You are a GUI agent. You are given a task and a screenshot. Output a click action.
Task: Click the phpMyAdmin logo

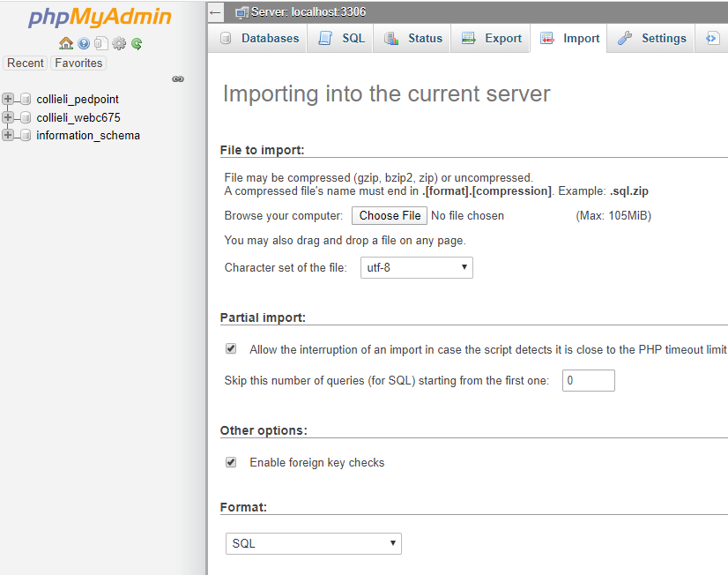(x=100, y=18)
